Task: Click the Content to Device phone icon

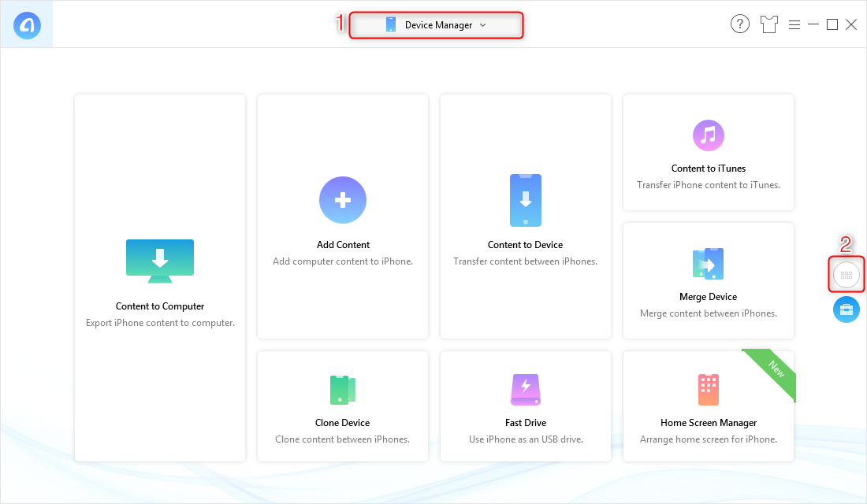Action: [x=525, y=200]
